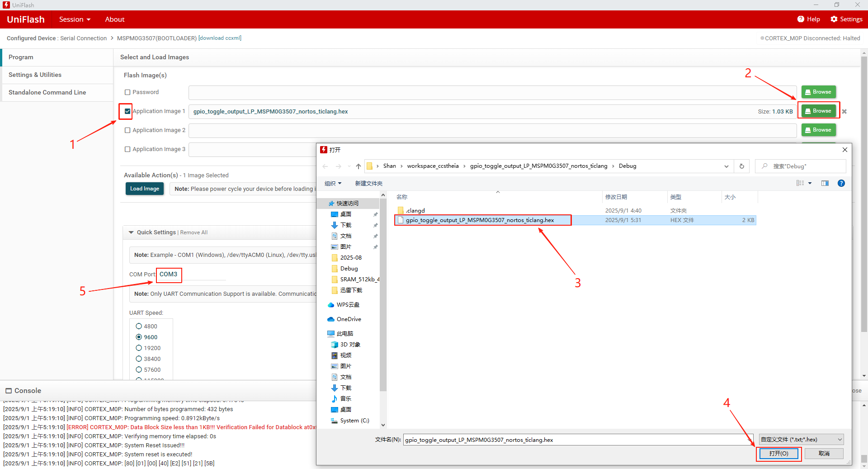Screen dimensions: 868x469
Task: Open 组织 dropdown in file dialog
Action: 333,183
